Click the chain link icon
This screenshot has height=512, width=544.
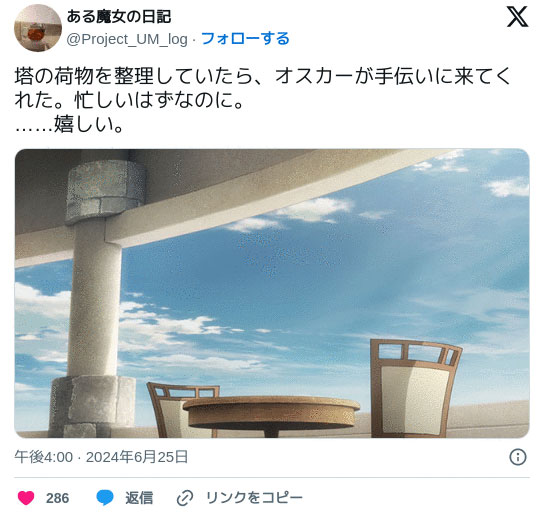(x=185, y=498)
